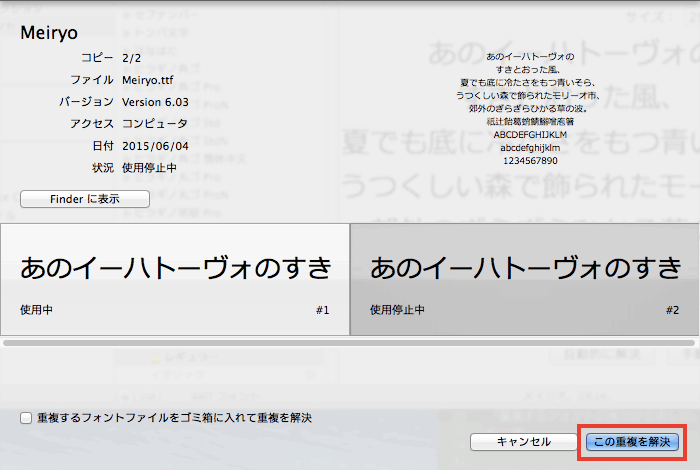The width and height of the screenshot is (700, 470).
Task: Click the 'ファイル' field label
Action: pyautogui.click(x=92, y=80)
